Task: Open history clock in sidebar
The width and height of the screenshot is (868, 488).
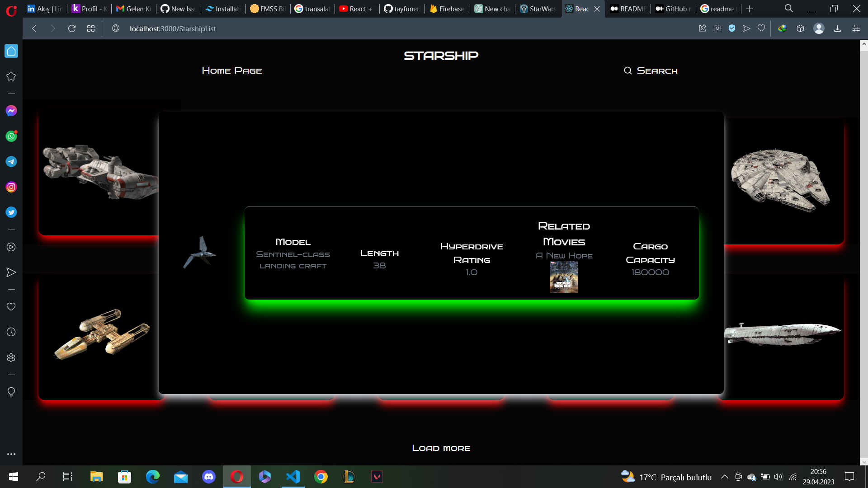Action: (x=11, y=332)
